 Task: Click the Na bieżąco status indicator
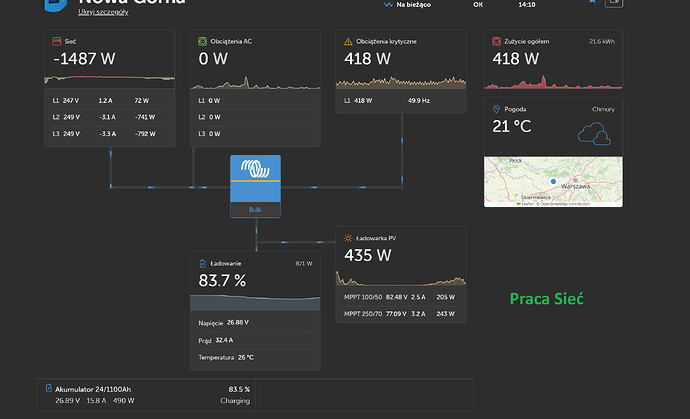407,5
